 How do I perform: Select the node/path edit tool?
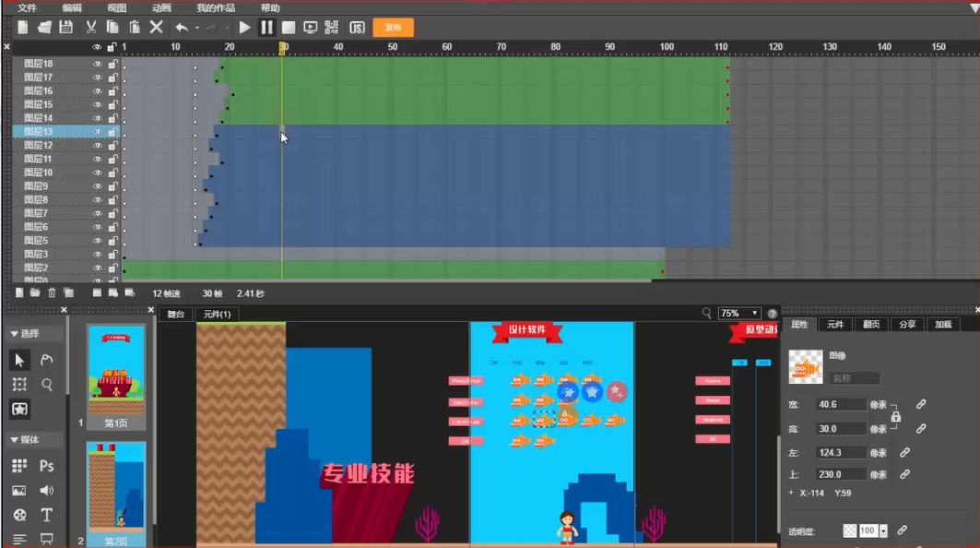point(47,360)
